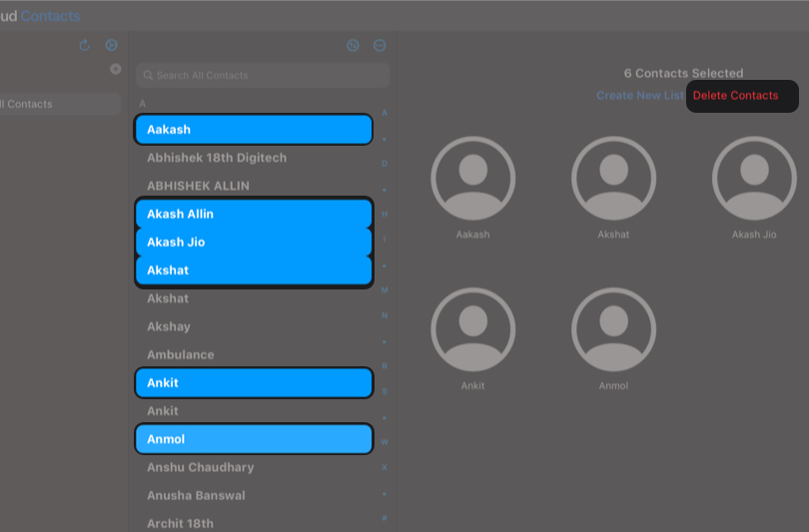Viewport: 809px width, 532px height.
Task: Click Anmol's avatar thumbnail
Action: tap(613, 329)
